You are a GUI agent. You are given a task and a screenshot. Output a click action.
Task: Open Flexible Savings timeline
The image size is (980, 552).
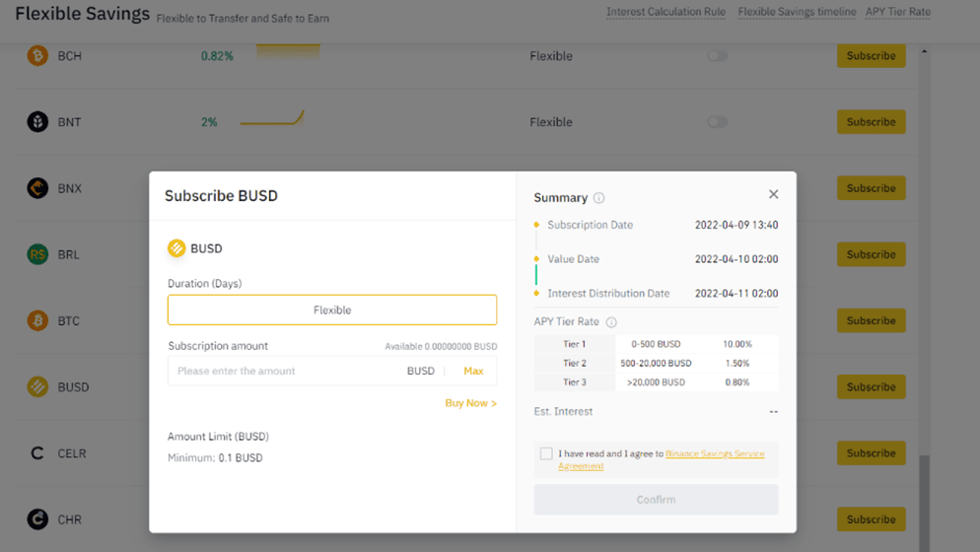coord(797,12)
